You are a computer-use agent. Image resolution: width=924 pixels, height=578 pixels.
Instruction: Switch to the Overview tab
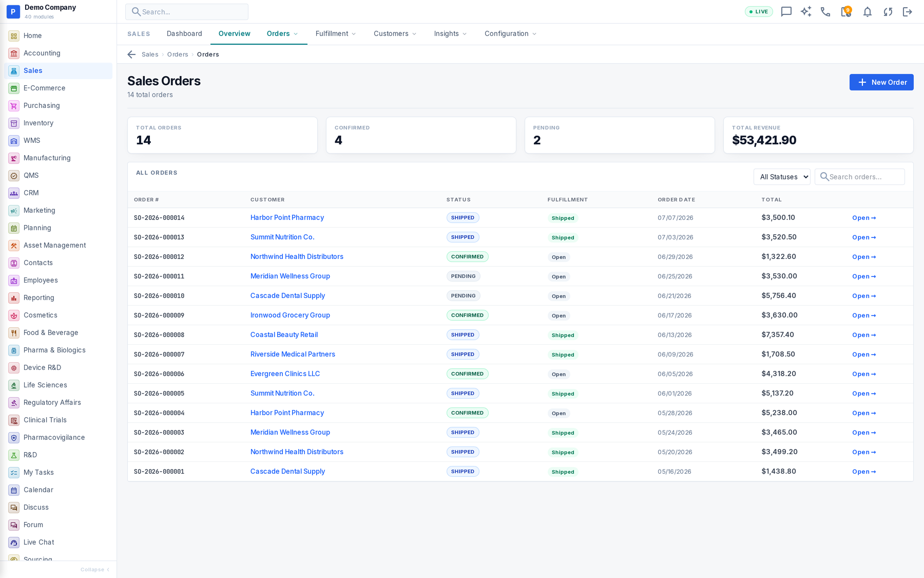[235, 34]
